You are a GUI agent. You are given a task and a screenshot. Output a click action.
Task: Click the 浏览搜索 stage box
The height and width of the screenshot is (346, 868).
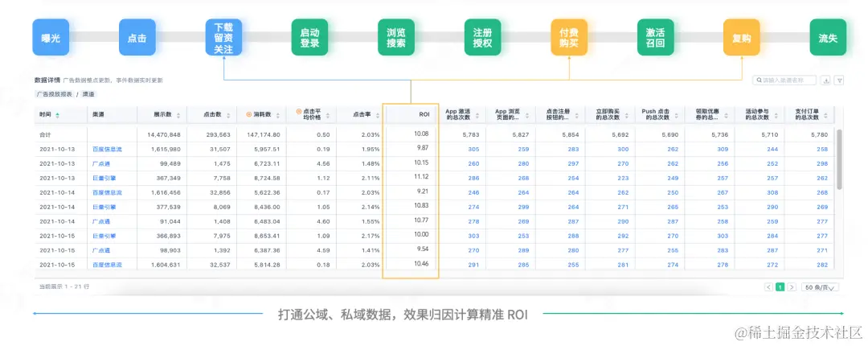click(x=396, y=38)
